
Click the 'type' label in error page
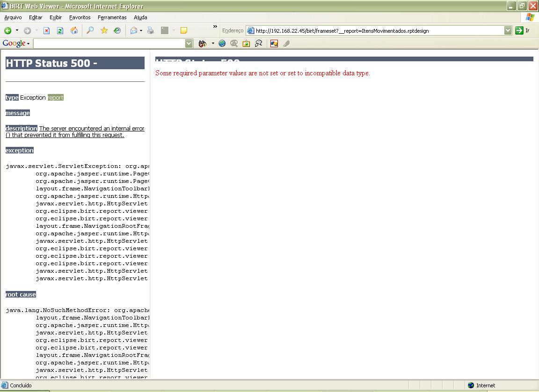pos(12,98)
